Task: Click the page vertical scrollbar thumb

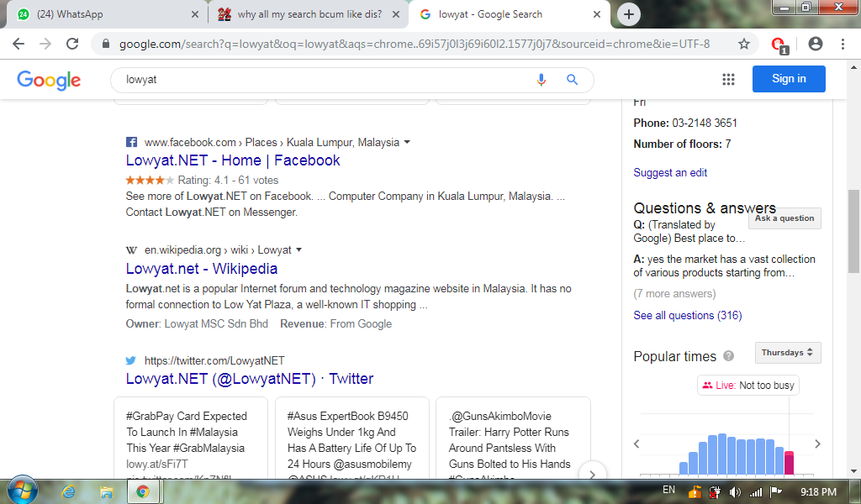Action: [x=853, y=231]
